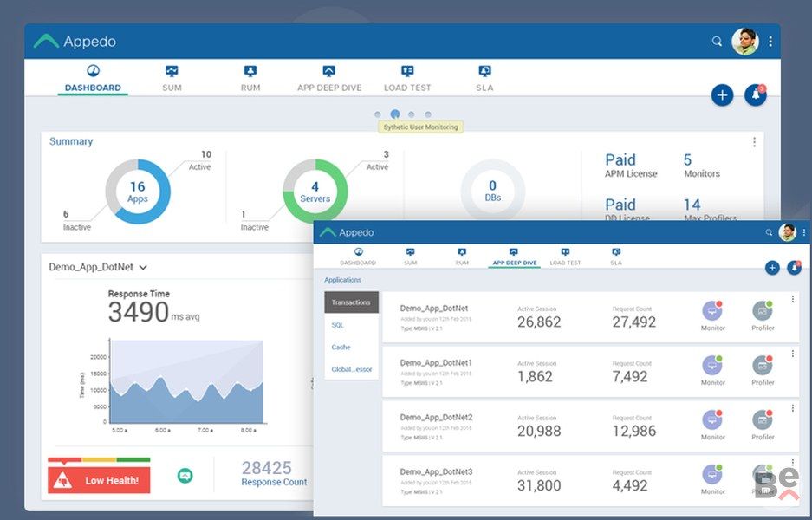Click the Appedo logo in the back window
Screen dimensions: 812x520
click(x=75, y=42)
